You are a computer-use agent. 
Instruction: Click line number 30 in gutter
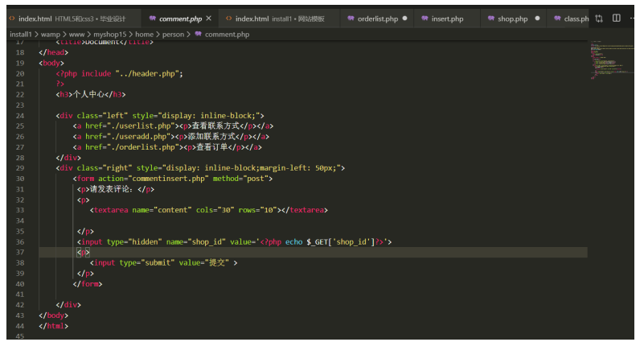click(20, 179)
